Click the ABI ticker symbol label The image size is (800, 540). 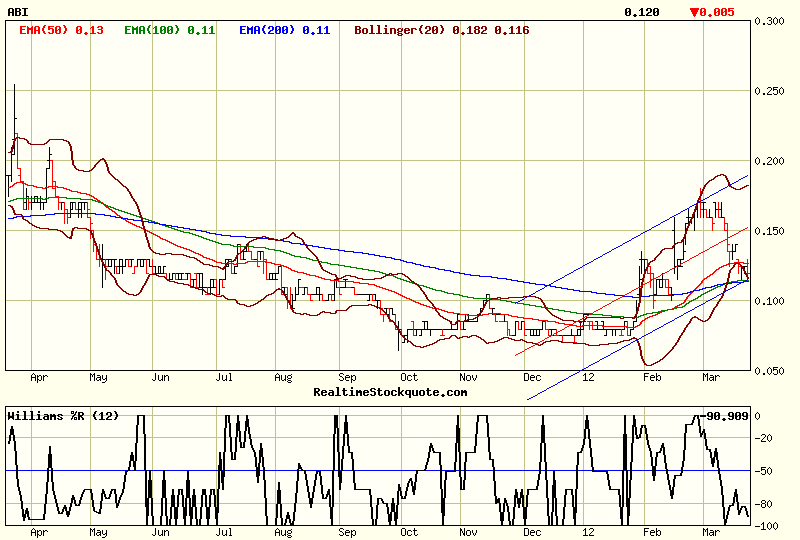[x=17, y=12]
